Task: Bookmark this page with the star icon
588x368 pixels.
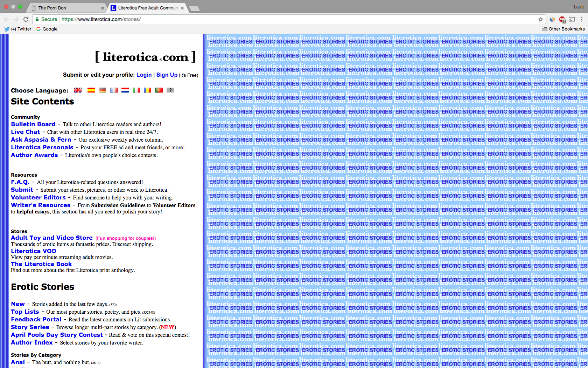Action: (541, 19)
